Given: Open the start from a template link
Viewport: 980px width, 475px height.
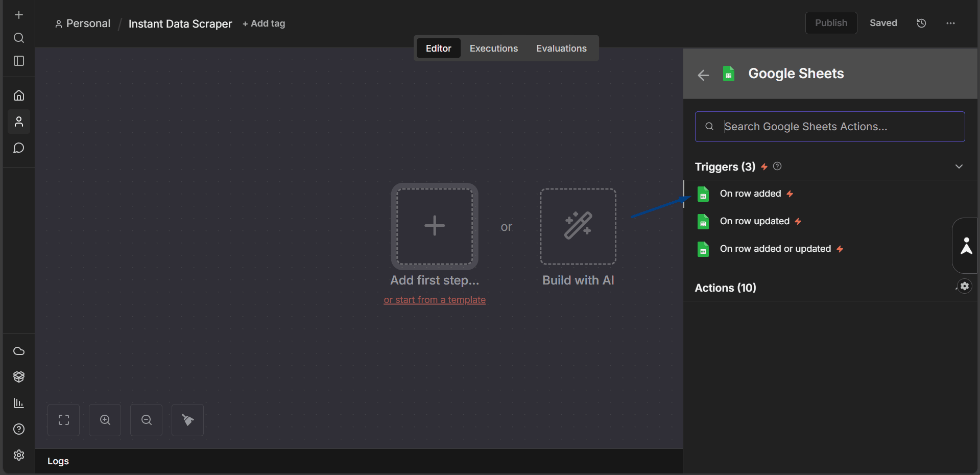Looking at the screenshot, I should click(435, 300).
